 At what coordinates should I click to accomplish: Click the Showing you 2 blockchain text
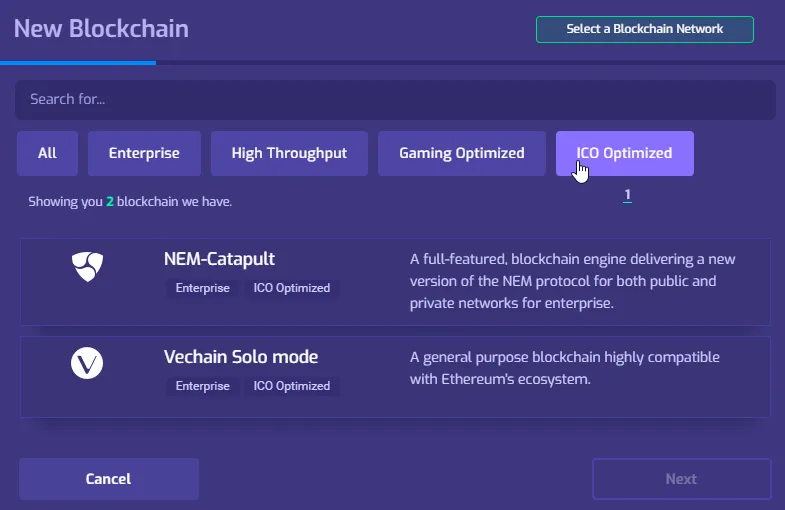(130, 202)
